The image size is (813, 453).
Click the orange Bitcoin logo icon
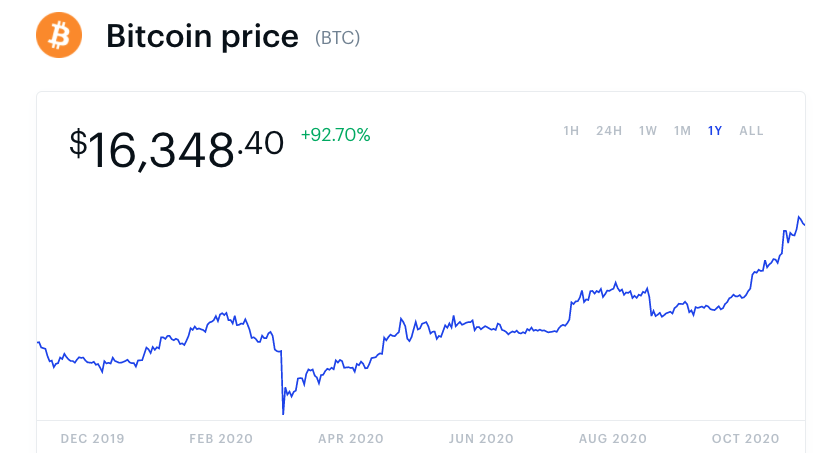point(59,35)
